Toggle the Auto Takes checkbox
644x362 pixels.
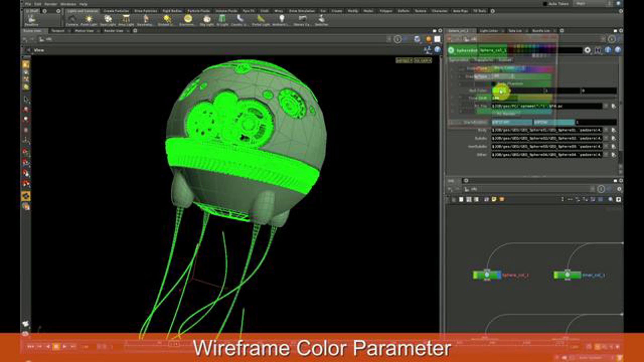[x=545, y=4]
